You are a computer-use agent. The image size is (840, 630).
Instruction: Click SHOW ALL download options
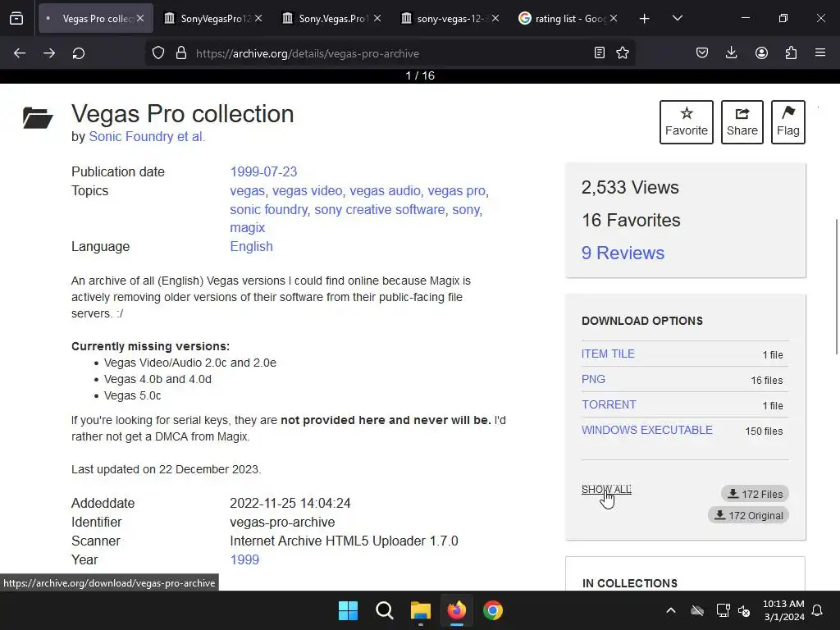point(606,490)
